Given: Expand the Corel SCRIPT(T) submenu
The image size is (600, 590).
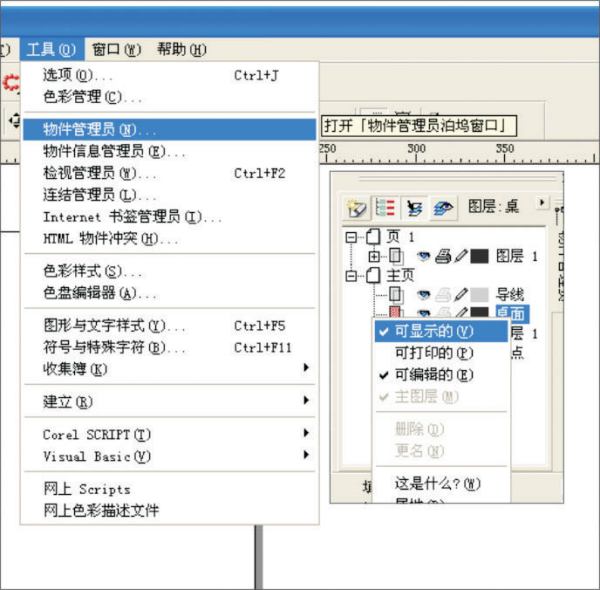Looking at the screenshot, I should (x=168, y=434).
